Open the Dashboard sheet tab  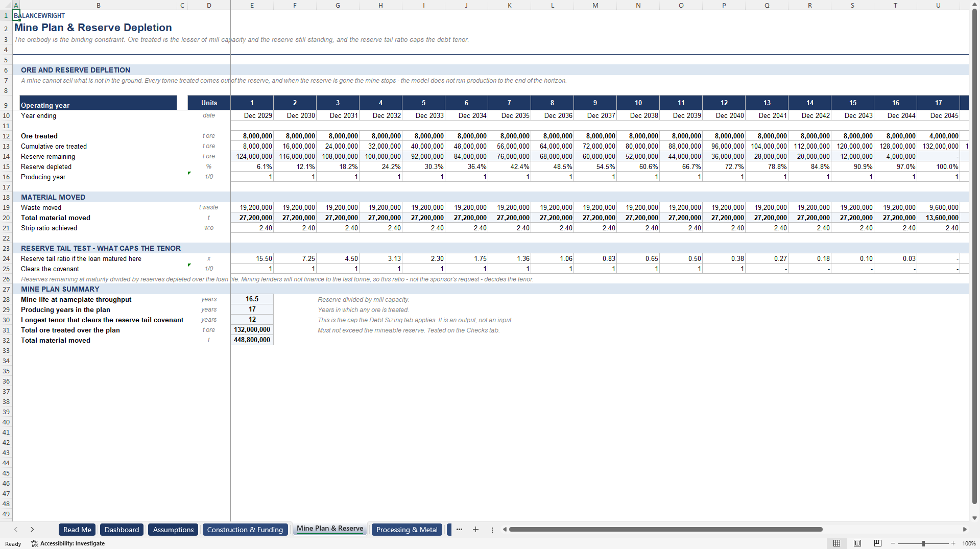coord(122,530)
